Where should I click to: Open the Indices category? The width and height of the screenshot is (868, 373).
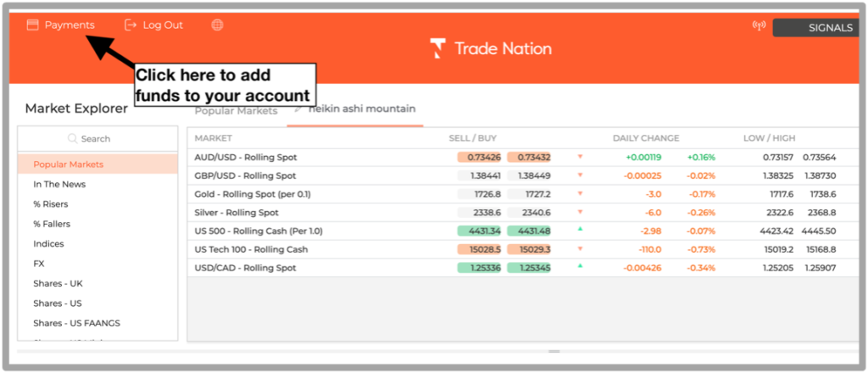click(48, 244)
